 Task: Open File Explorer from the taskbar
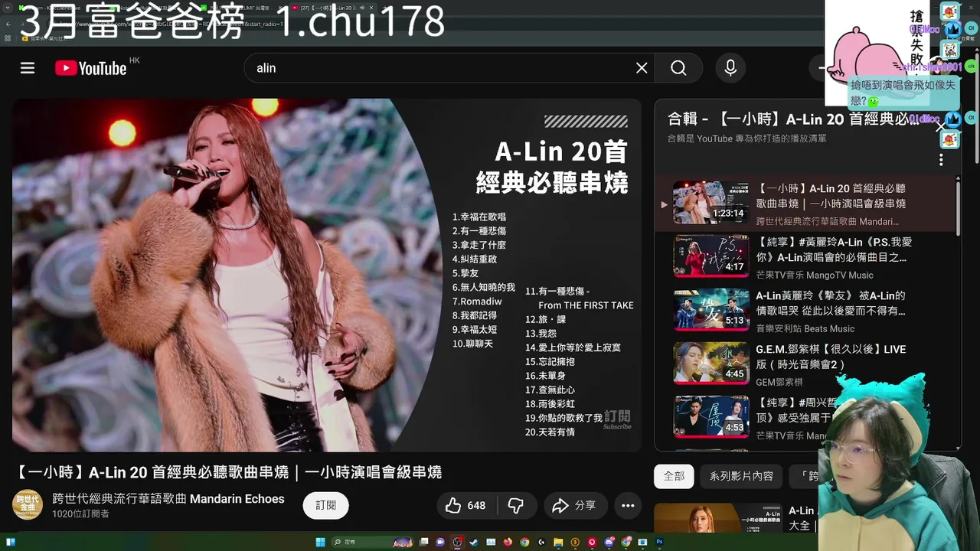pyautogui.click(x=558, y=543)
